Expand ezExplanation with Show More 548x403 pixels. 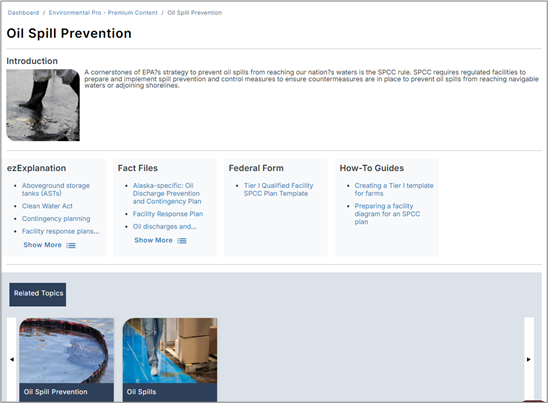[42, 245]
